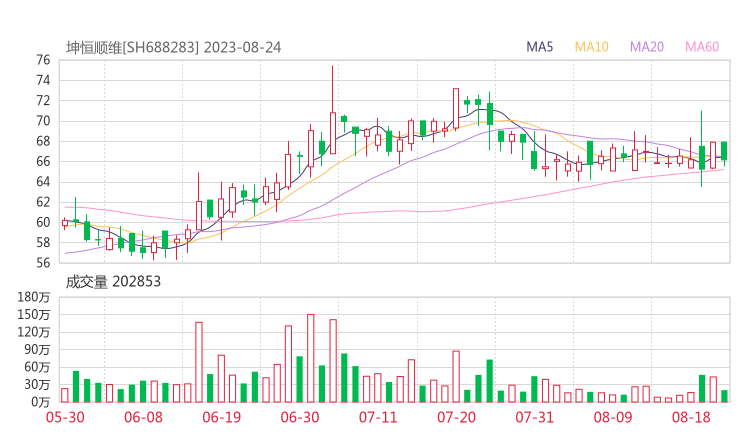Click the 72 price axis label

43,101
